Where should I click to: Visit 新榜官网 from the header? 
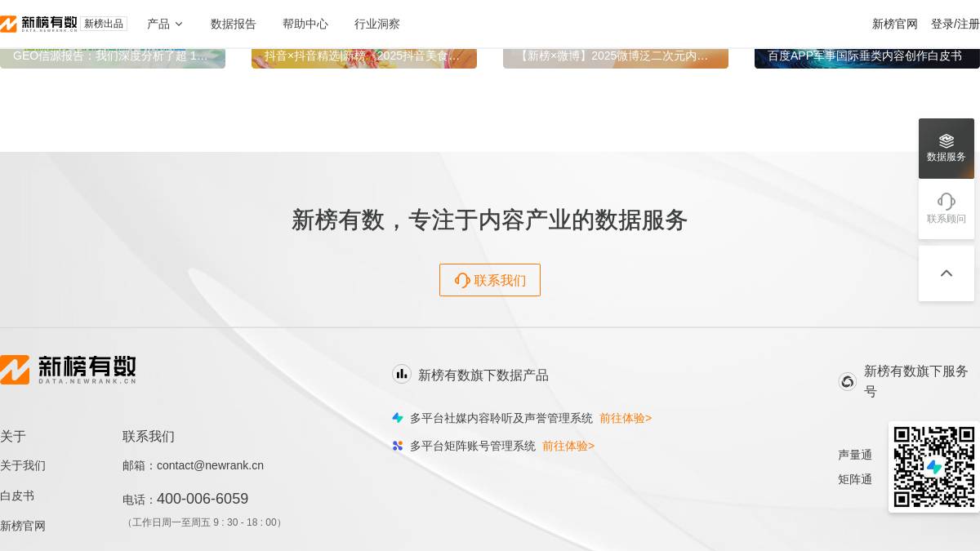(x=895, y=24)
